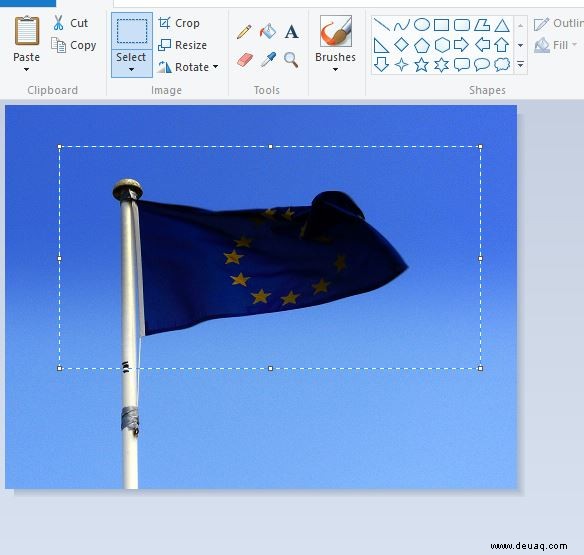Click the bottom-left selection handle
This screenshot has height=555, width=584.
(60, 368)
